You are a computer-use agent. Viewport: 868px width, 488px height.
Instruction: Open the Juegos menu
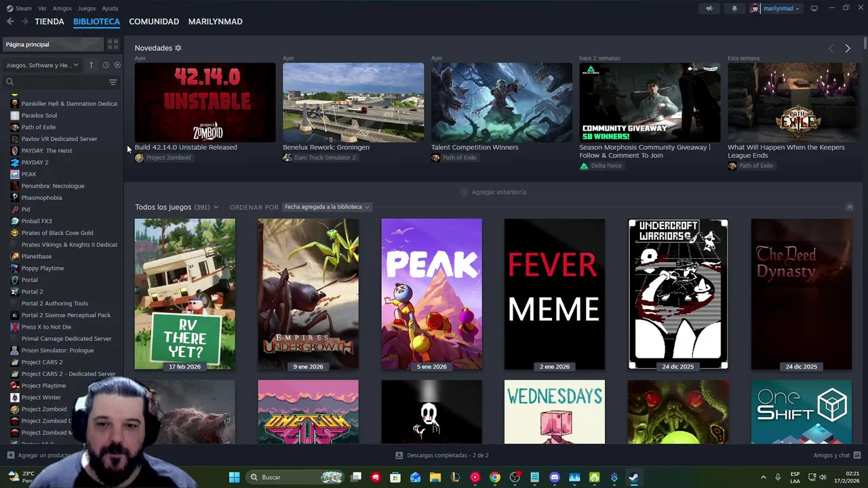pos(87,8)
